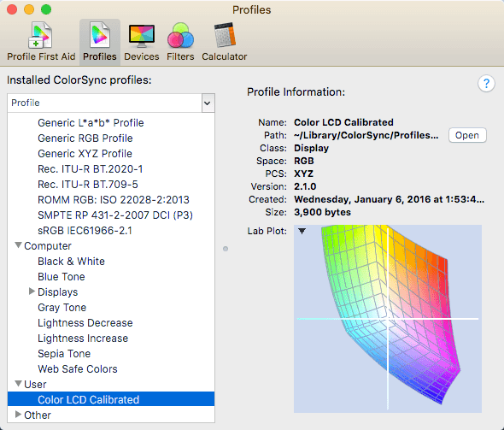Image resolution: width=504 pixels, height=430 pixels.
Task: Click the blue help question mark button
Action: click(486, 84)
